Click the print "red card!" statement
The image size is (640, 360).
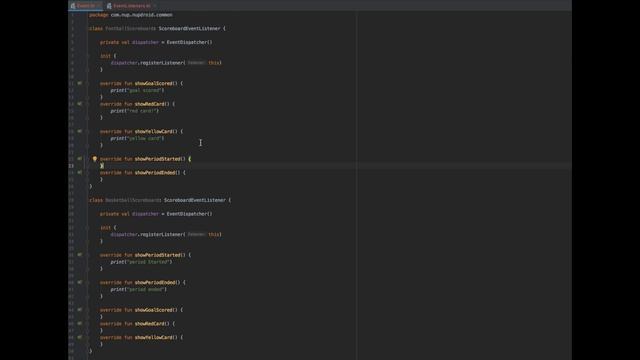pos(134,111)
